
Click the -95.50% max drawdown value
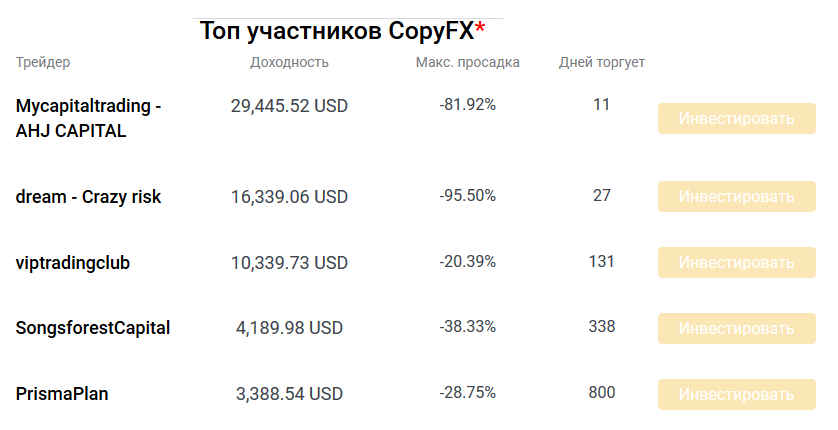click(467, 196)
